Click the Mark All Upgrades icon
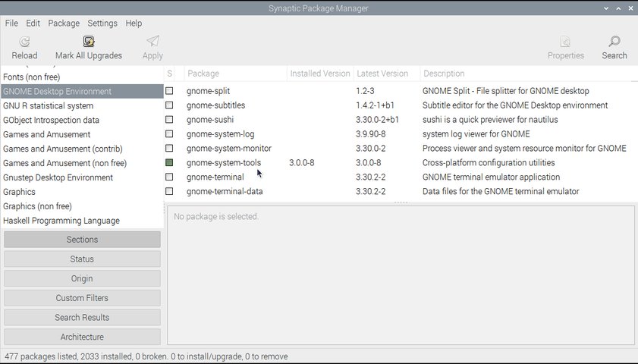Screen dimensions: 638x364 89,42
